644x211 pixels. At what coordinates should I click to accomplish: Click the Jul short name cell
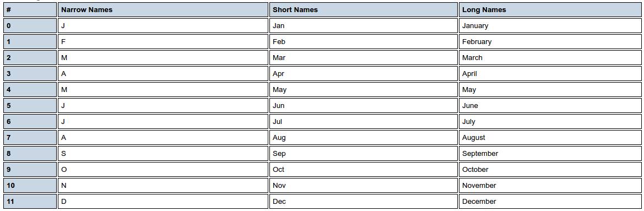point(364,122)
